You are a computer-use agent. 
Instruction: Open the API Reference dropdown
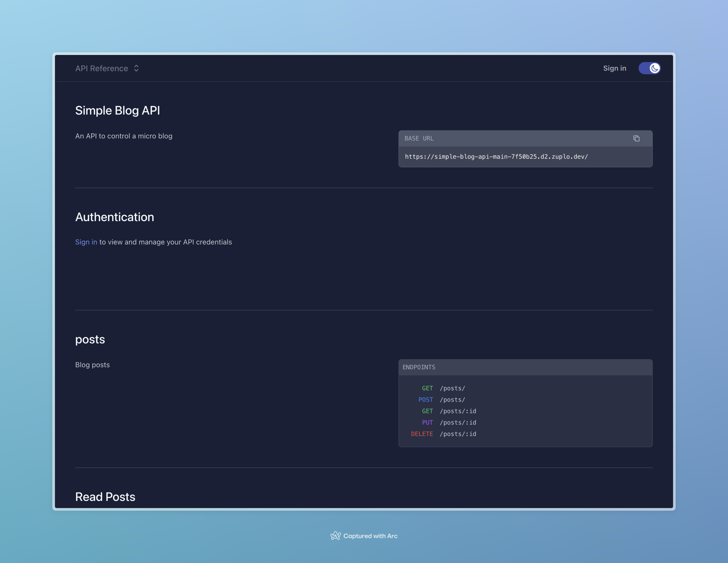pyautogui.click(x=107, y=68)
